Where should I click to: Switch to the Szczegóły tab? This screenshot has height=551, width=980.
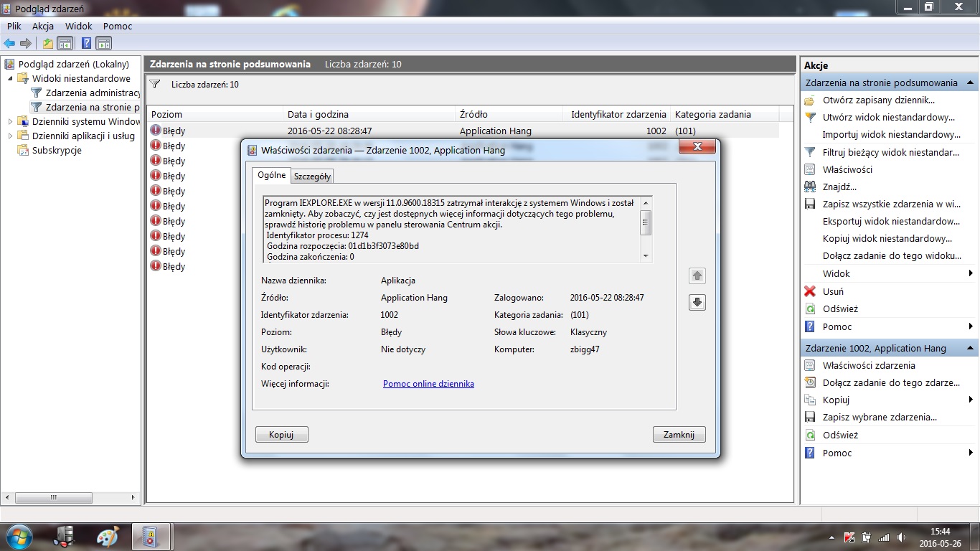pyautogui.click(x=312, y=176)
